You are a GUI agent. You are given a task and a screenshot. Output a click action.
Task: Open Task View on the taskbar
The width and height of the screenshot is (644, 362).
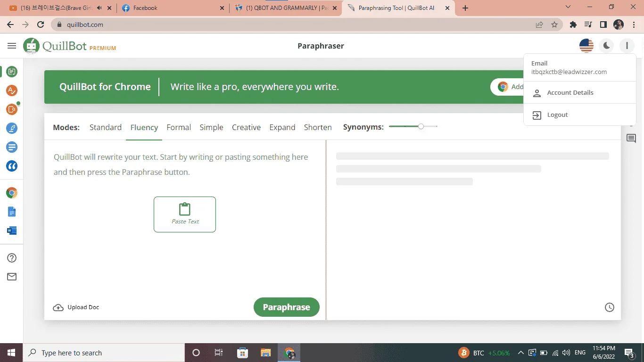pyautogui.click(x=219, y=353)
